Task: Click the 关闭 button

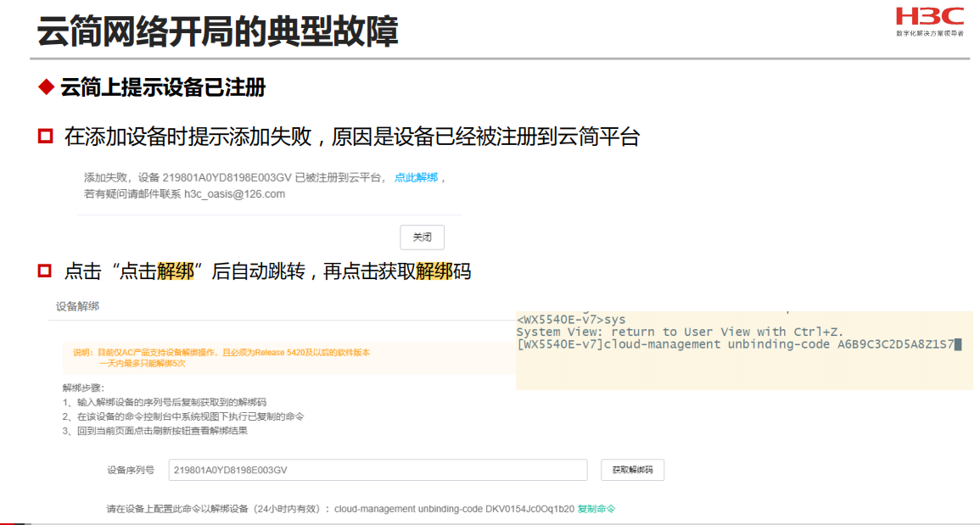Action: [x=422, y=237]
